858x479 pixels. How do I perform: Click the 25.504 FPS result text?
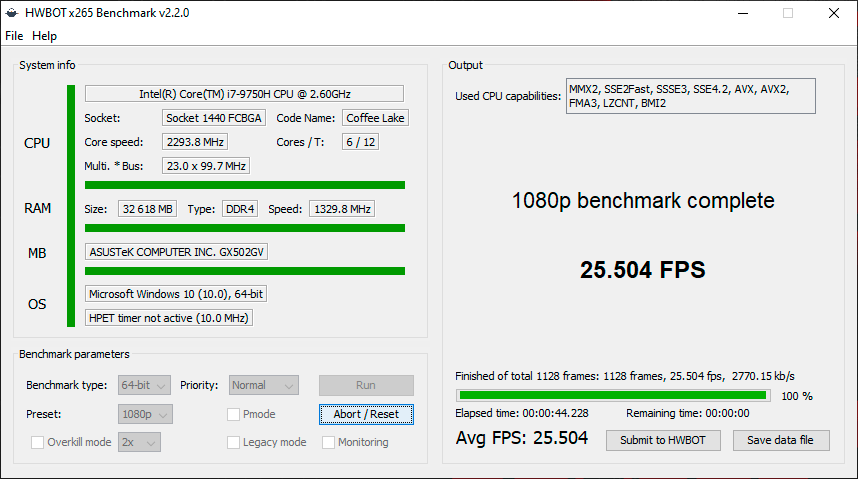pyautogui.click(x=643, y=270)
